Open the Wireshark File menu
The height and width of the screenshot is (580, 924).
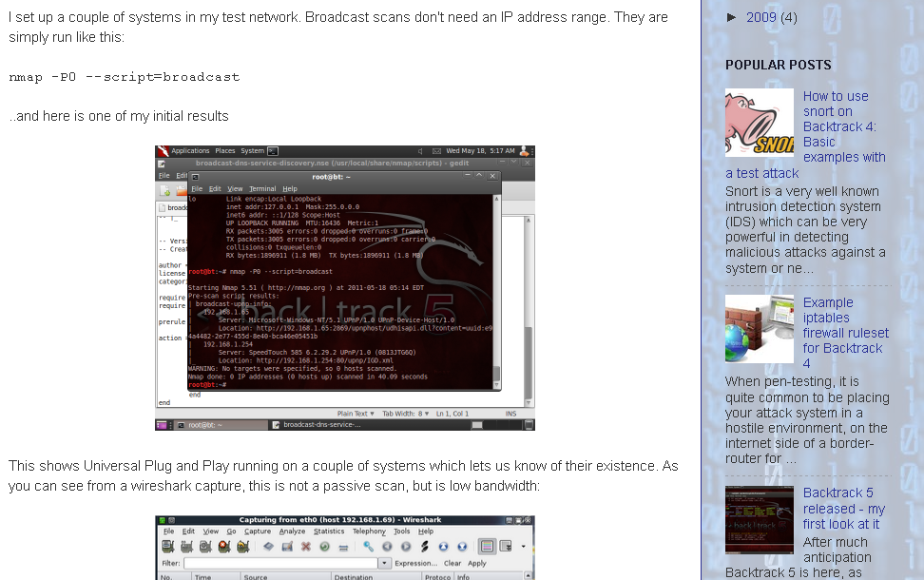168,532
